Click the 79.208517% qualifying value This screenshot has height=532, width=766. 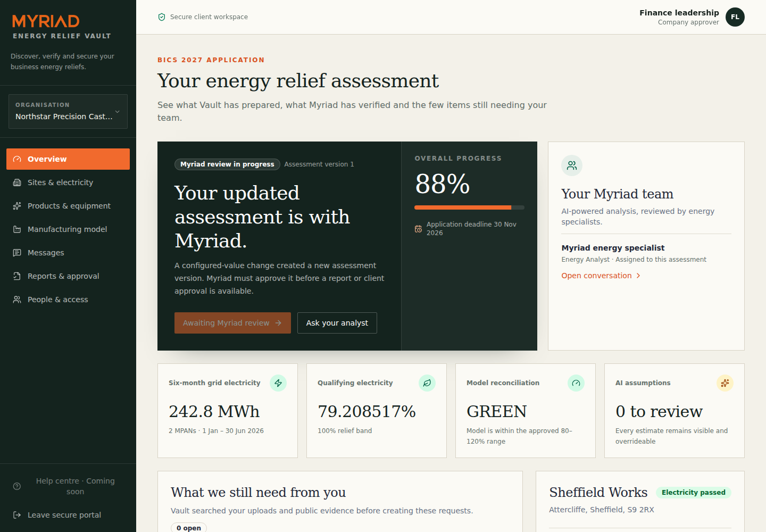[x=367, y=411]
